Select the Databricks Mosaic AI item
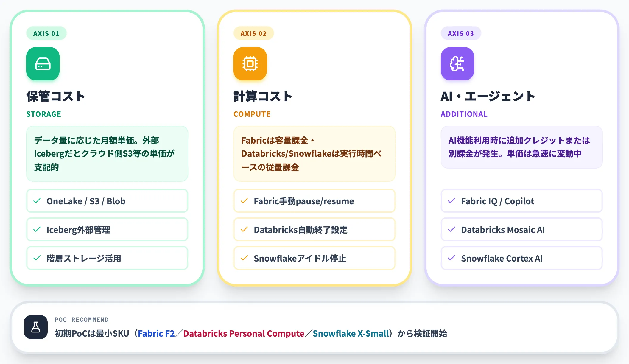This screenshot has width=629, height=364. point(522,229)
